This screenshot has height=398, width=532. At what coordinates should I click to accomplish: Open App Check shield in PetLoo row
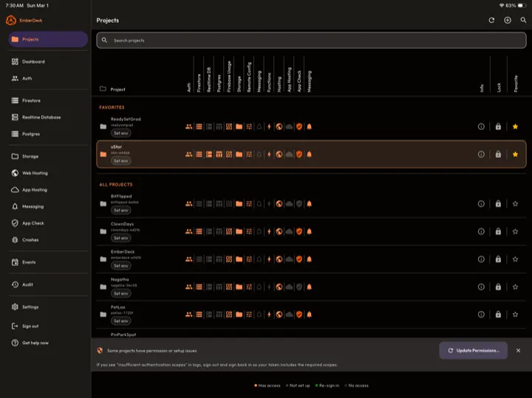coord(299,315)
